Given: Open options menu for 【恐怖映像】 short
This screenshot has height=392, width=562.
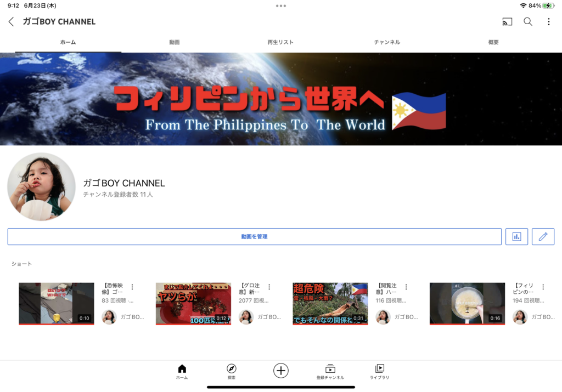Looking at the screenshot, I should click(x=132, y=287).
